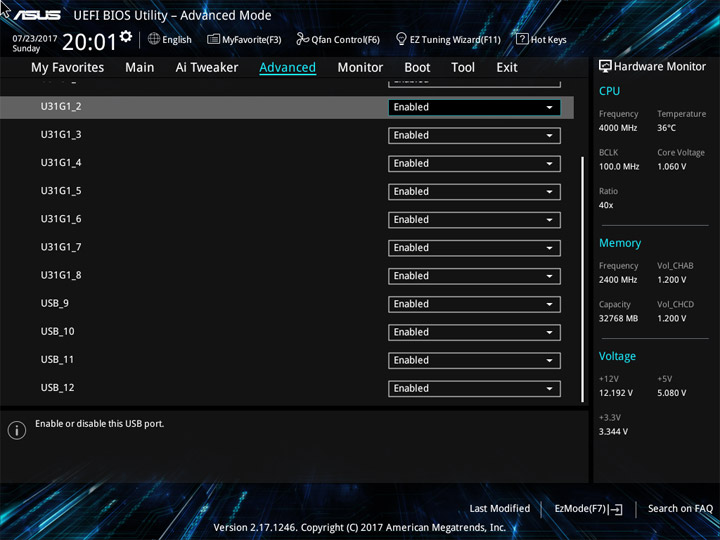This screenshot has height=540, width=720.
Task: Go to the Monitor tab
Action: pyautogui.click(x=360, y=68)
